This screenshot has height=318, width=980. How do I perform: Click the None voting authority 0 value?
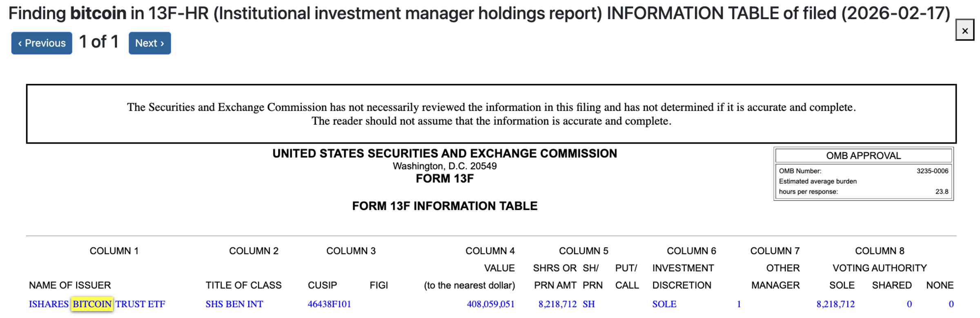coord(951,304)
